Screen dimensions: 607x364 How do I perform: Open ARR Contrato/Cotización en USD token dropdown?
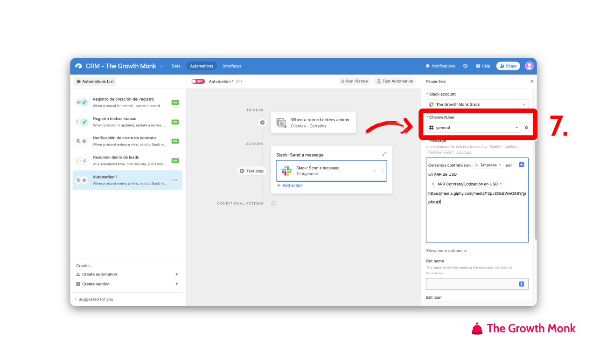467,184
